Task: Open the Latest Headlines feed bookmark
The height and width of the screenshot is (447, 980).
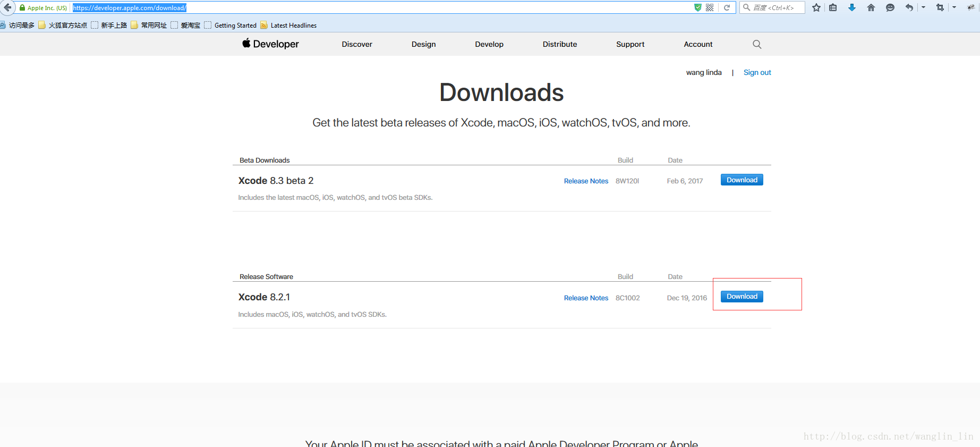Action: point(288,25)
